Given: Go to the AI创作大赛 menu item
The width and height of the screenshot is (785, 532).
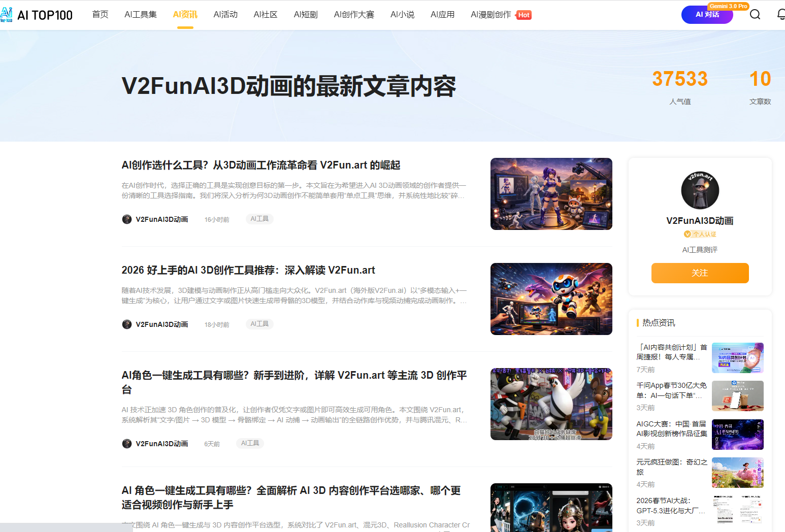Looking at the screenshot, I should click(x=354, y=15).
